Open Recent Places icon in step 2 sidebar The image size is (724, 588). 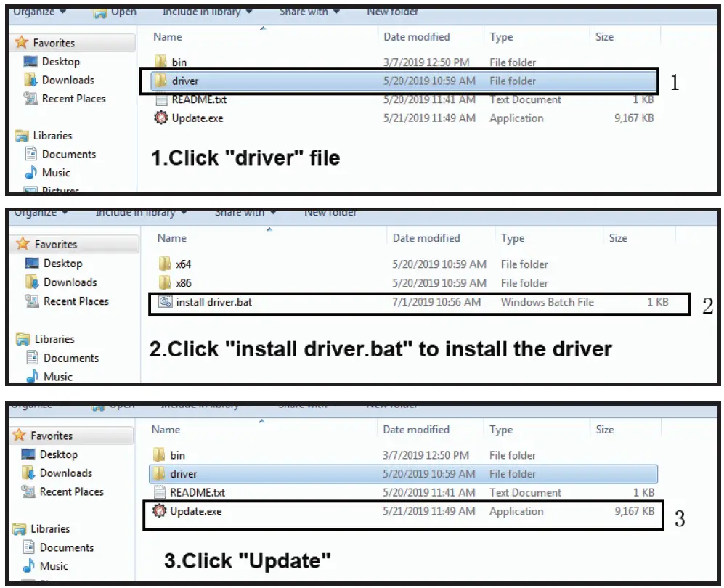coord(32,301)
